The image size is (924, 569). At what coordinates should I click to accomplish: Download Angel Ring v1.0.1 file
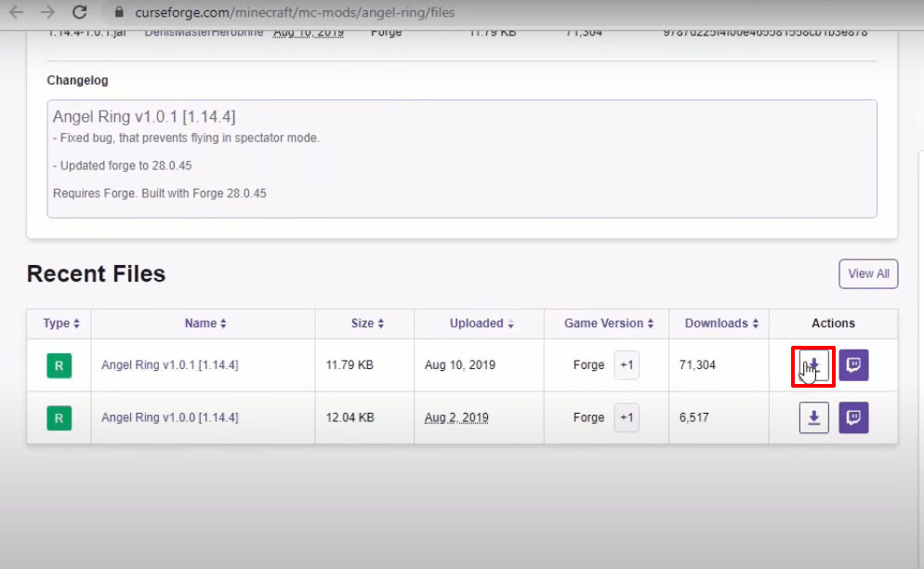[813, 365]
